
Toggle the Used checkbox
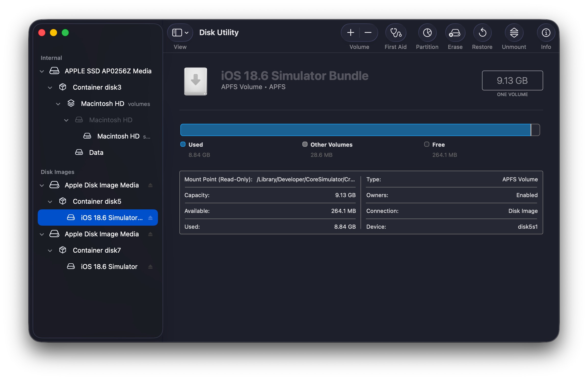click(183, 144)
